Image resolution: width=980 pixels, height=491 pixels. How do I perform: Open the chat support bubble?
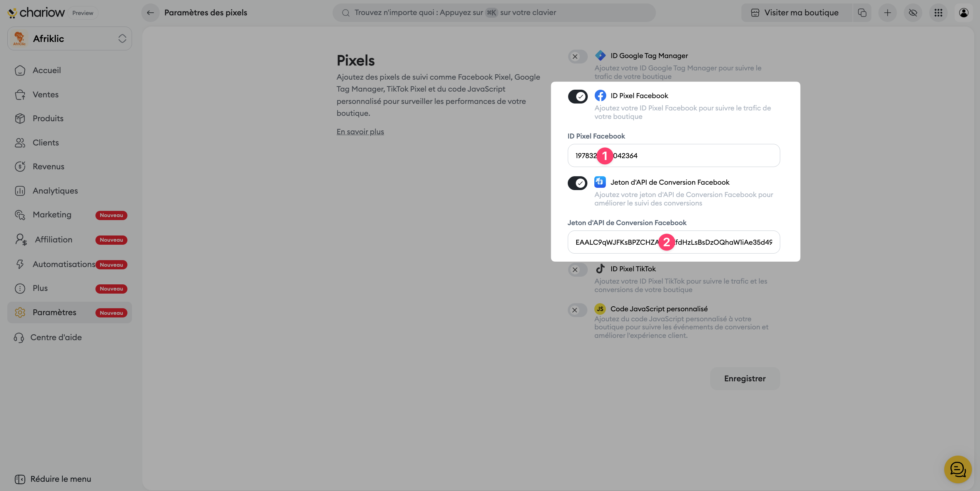(958, 469)
